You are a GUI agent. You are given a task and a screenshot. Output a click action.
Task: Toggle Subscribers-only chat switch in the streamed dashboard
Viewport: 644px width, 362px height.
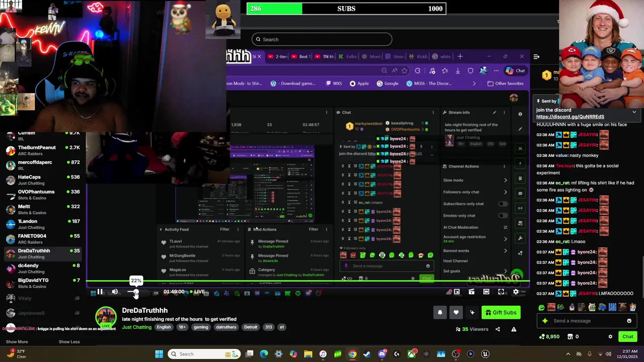tap(503, 204)
